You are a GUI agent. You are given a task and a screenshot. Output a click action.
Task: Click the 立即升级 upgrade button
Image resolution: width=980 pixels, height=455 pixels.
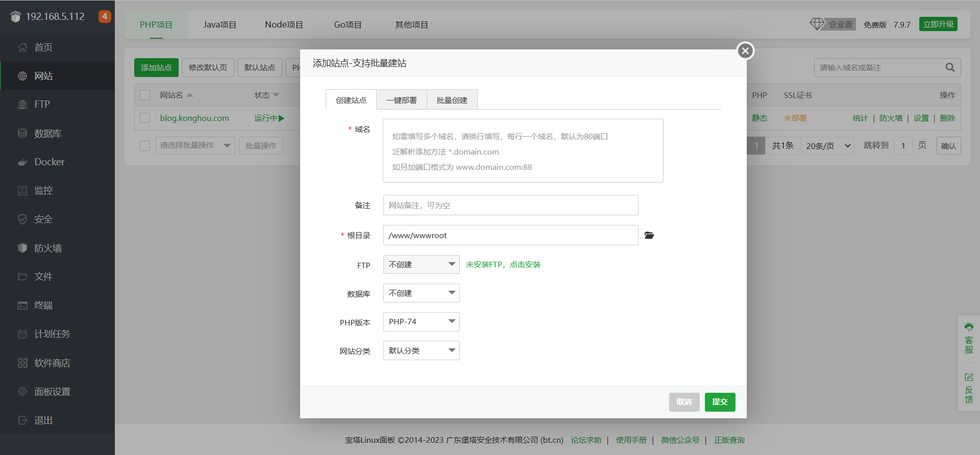click(938, 24)
